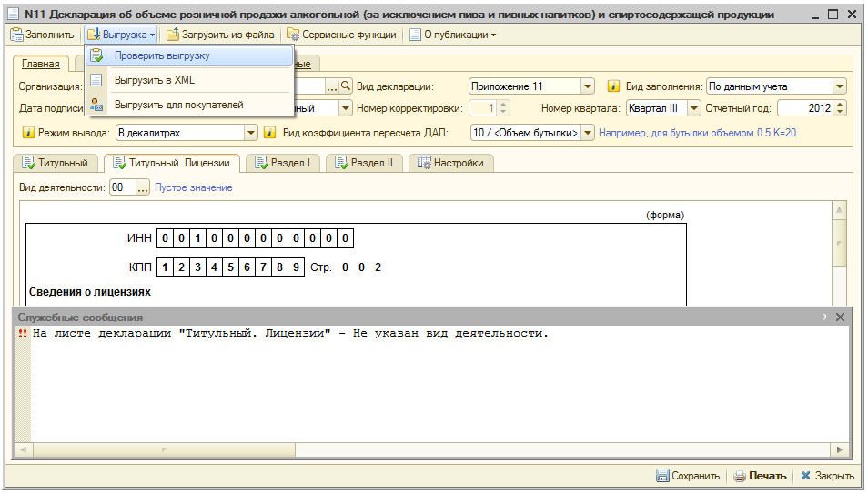Click the Заполнить toolbar button

43,35
